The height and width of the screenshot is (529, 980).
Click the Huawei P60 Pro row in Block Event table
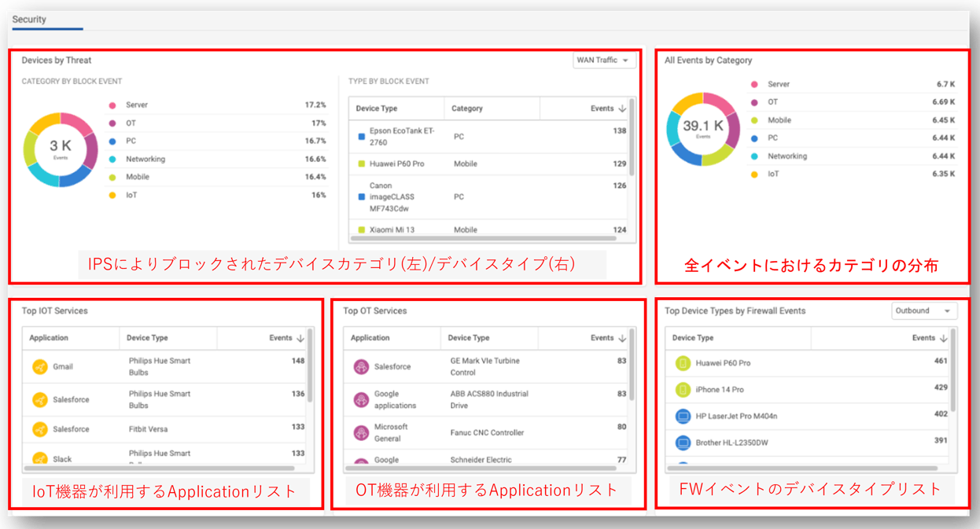pyautogui.click(x=489, y=164)
